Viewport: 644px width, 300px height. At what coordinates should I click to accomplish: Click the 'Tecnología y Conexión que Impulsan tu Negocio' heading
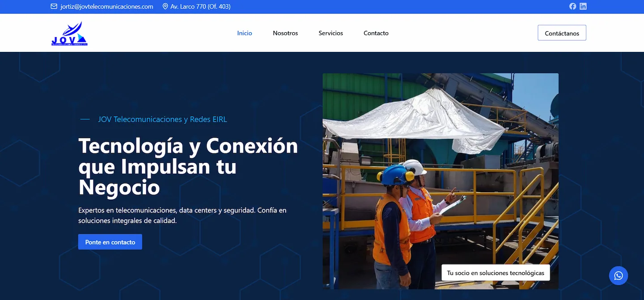(x=188, y=166)
